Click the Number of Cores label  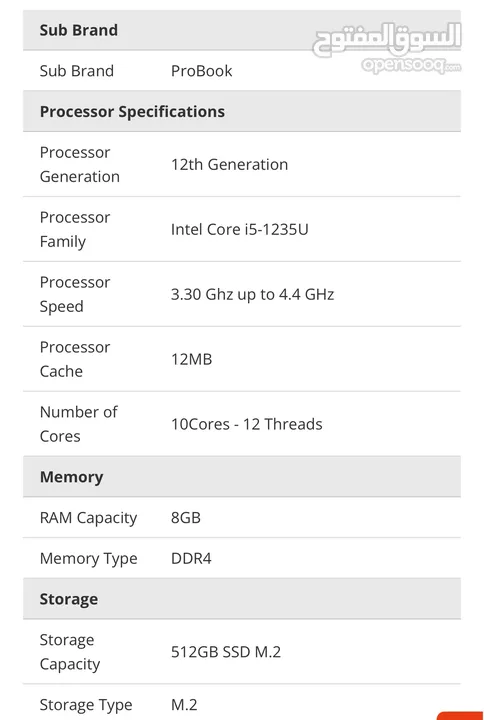pyautogui.click(x=79, y=424)
